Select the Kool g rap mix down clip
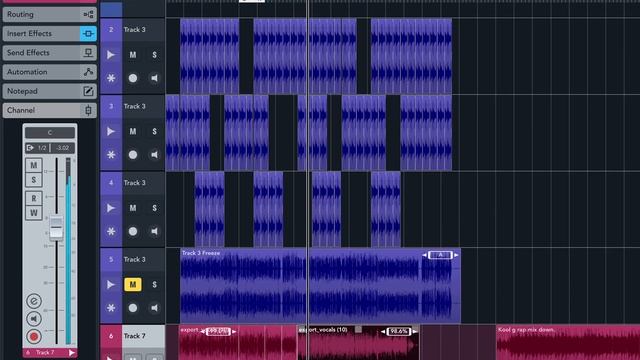 568,343
